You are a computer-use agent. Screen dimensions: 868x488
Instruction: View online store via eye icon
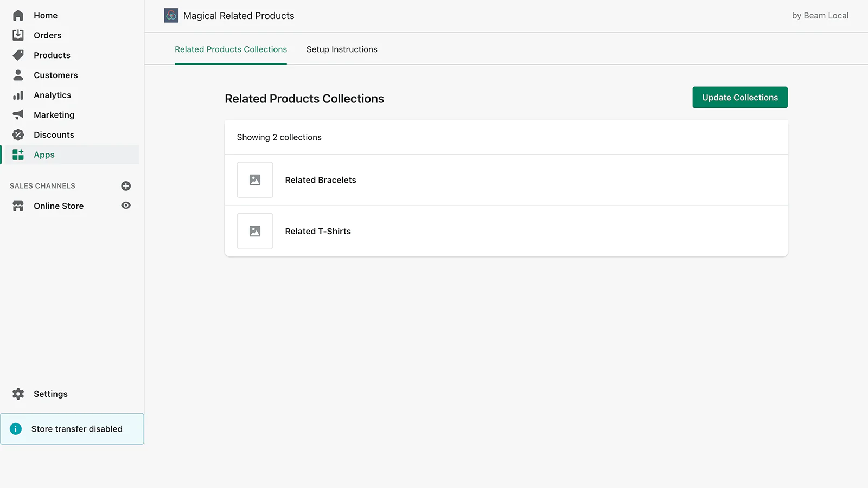click(x=126, y=206)
